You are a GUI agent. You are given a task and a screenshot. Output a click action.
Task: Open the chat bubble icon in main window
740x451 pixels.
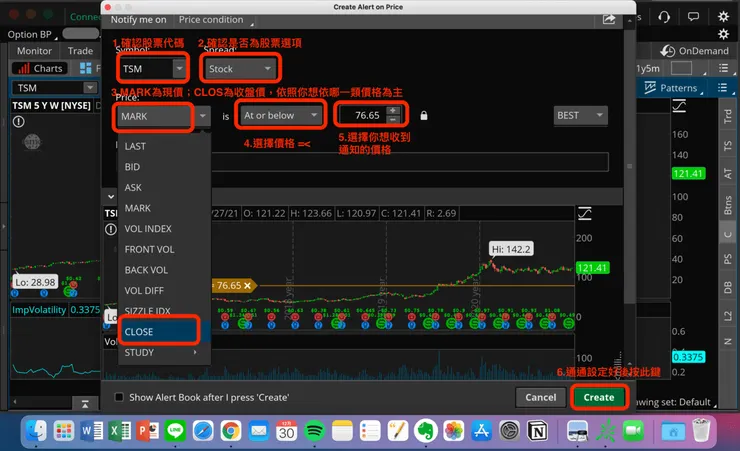(x=693, y=17)
